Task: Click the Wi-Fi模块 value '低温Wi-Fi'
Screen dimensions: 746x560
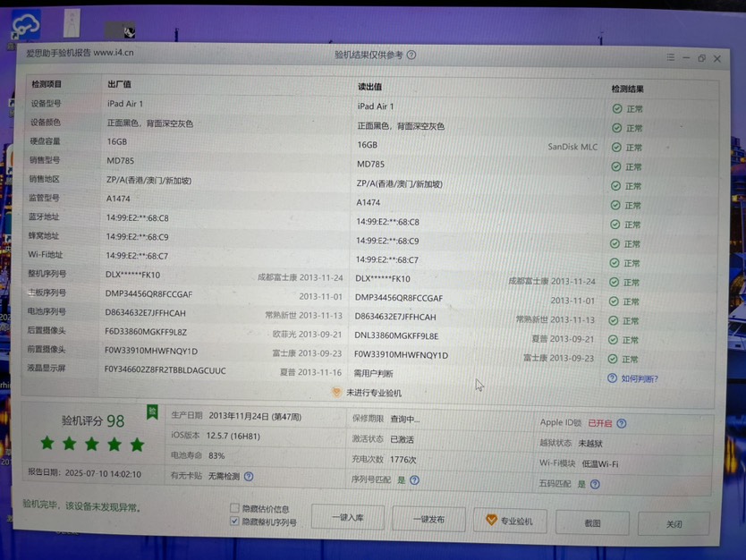Action: [x=600, y=464]
